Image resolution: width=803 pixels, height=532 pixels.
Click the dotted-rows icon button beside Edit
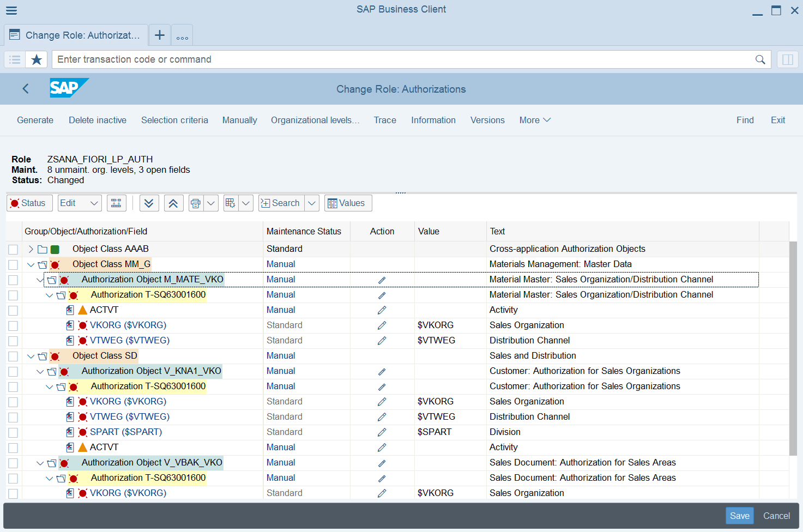click(x=117, y=203)
